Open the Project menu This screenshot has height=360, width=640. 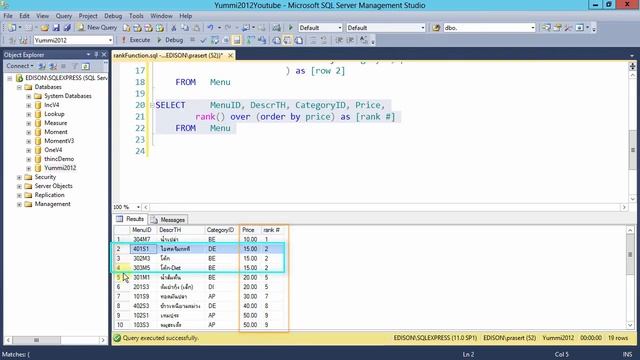click(88, 16)
